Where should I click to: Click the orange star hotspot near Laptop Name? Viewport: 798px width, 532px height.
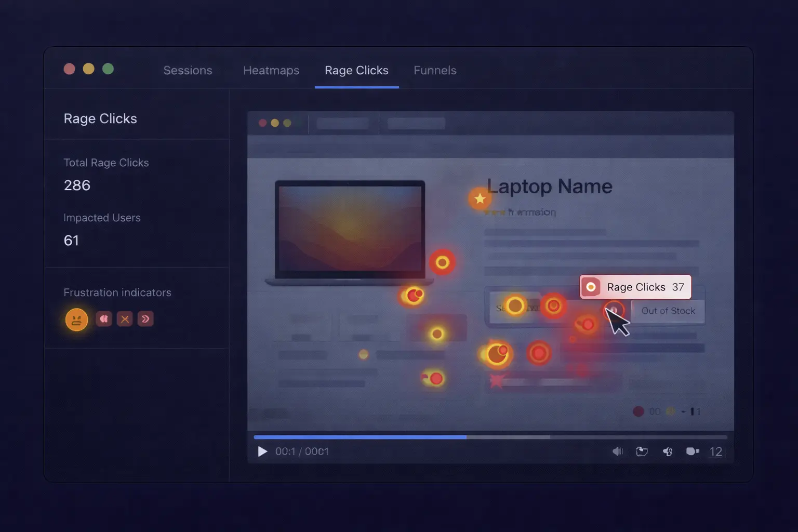pyautogui.click(x=480, y=198)
